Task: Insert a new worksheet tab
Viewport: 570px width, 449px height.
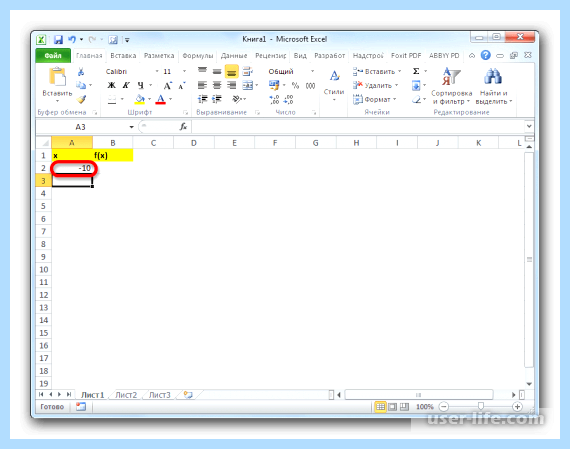Action: [188, 395]
